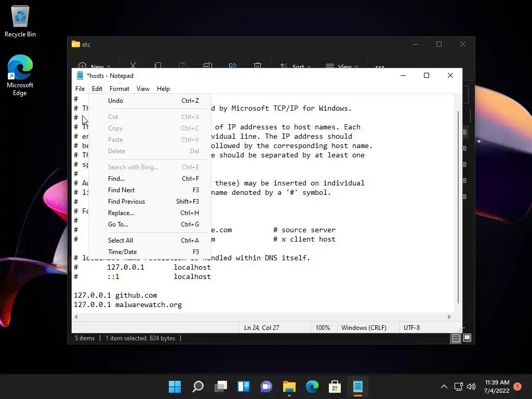
Task: Open the Edge browser from the taskbar
Action: pyautogui.click(x=312, y=387)
